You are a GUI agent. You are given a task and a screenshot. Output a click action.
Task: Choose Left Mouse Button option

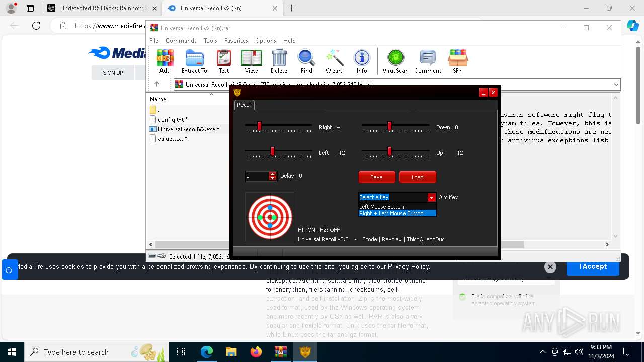[397, 207]
